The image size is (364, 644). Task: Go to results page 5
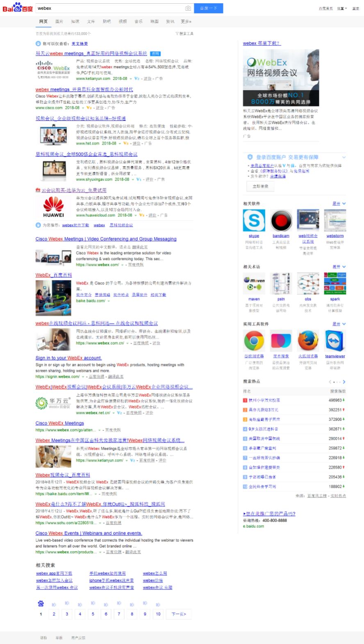(x=93, y=614)
